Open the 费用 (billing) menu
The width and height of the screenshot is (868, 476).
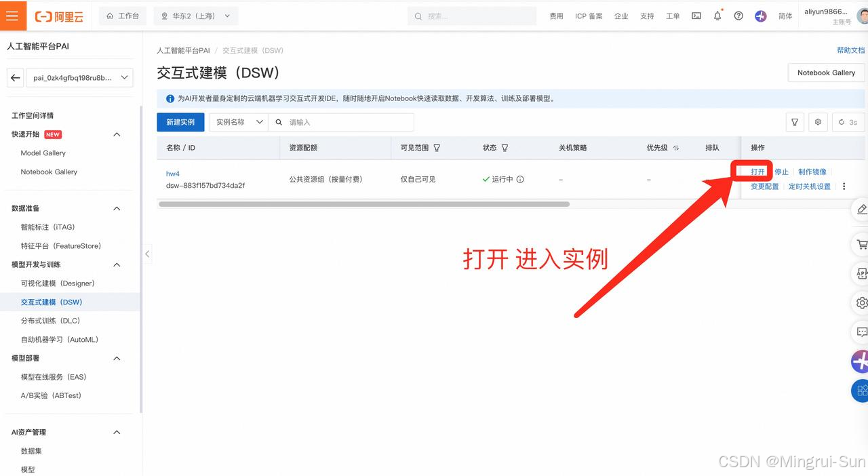click(x=556, y=16)
